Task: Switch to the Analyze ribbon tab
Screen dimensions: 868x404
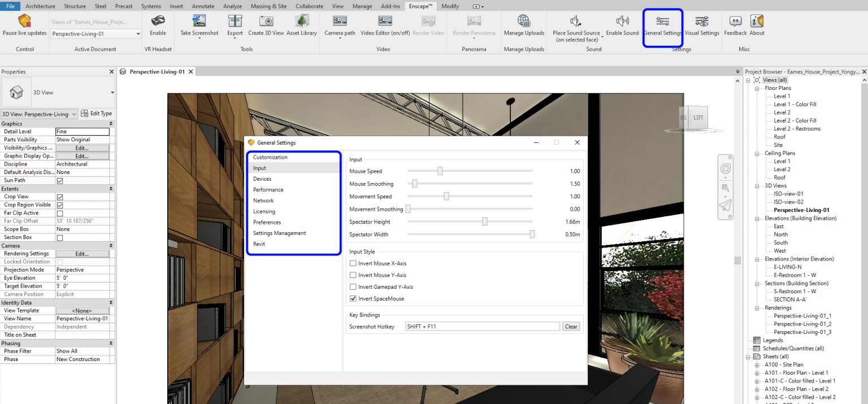Action: pos(232,6)
